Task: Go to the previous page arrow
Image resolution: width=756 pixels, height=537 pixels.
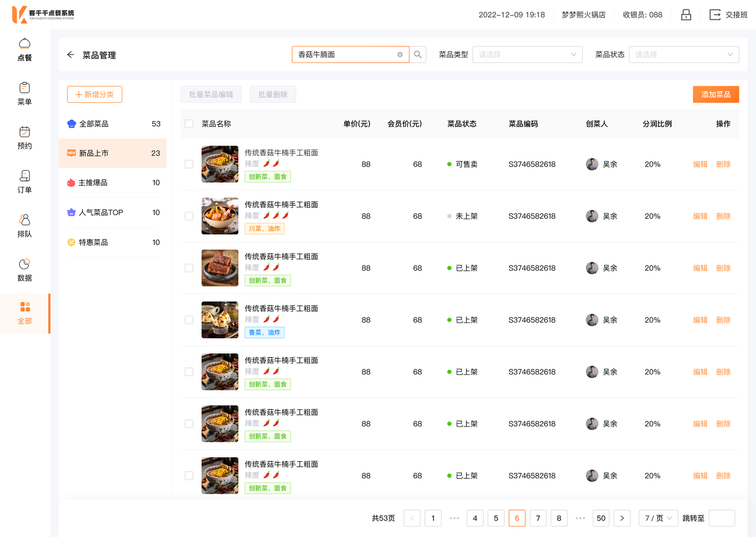Action: coord(412,518)
